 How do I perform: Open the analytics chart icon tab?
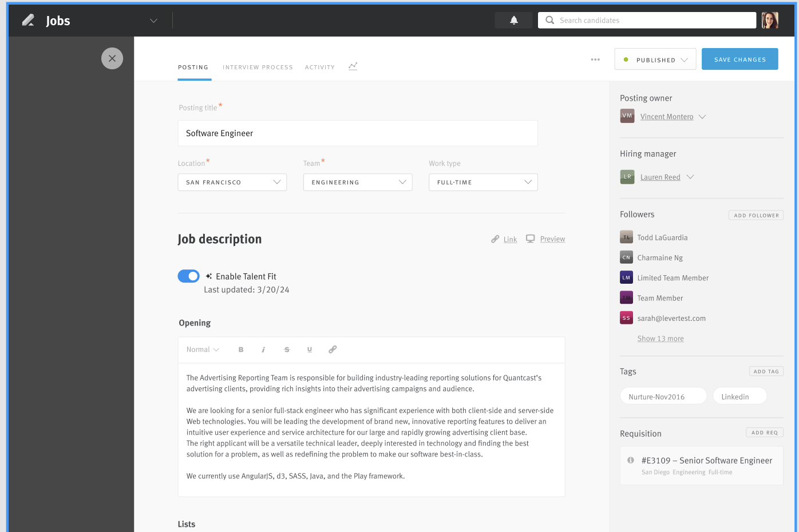(x=353, y=66)
